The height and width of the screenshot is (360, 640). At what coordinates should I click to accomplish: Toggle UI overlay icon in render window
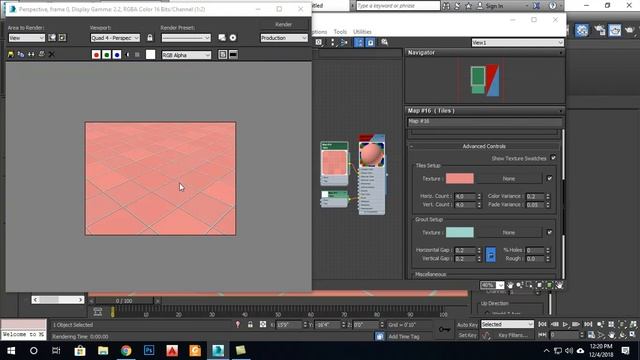pyautogui.click(x=222, y=55)
